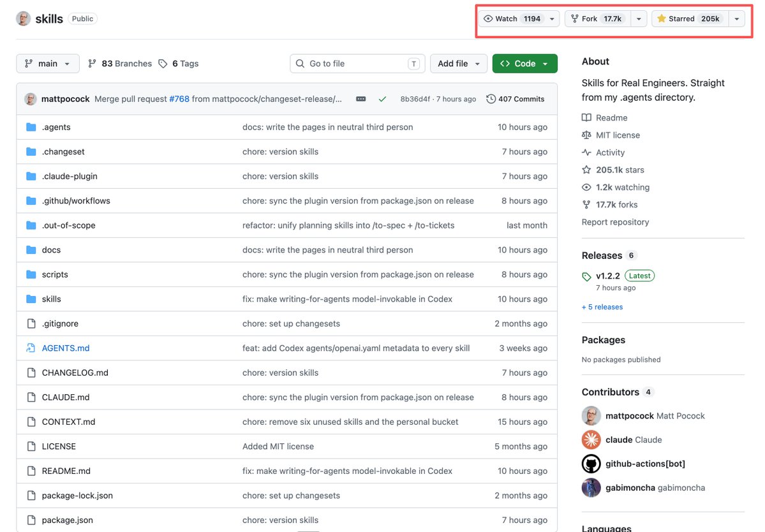Open the README.md file
Viewport: 765px width, 532px height.
point(66,471)
